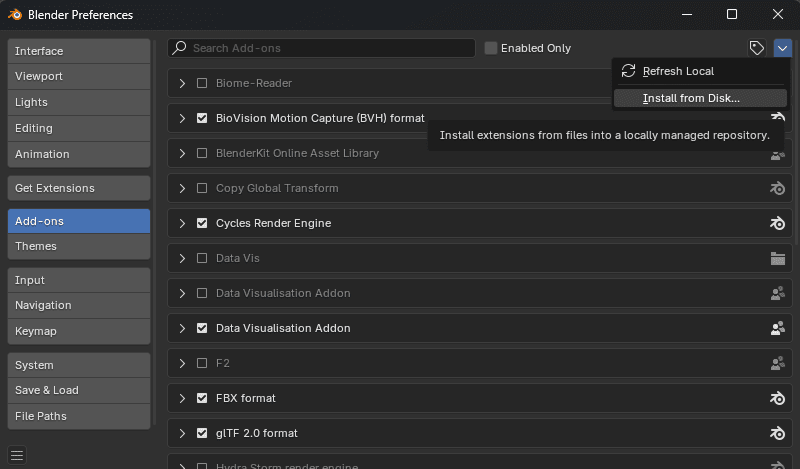Maximize the Blender Preferences window
The image size is (800, 469).
732,14
